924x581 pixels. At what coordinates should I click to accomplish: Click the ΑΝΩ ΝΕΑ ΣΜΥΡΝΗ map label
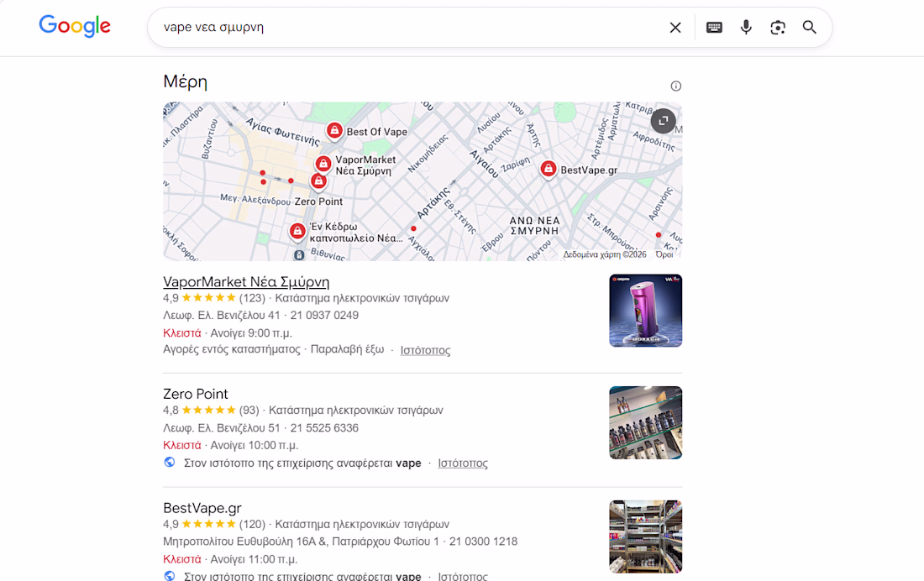[534, 226]
